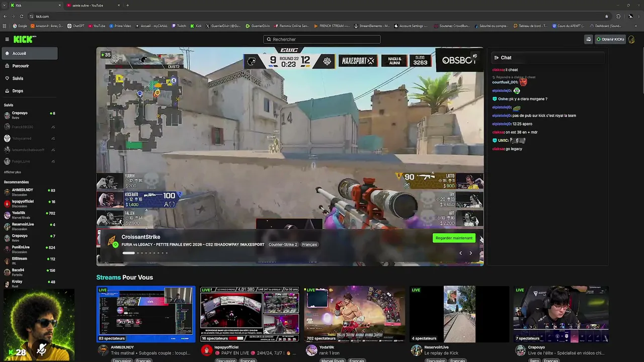Image resolution: width=644 pixels, height=362 pixels.
Task: Click the chat username Oshe
Action: click(x=503, y=99)
